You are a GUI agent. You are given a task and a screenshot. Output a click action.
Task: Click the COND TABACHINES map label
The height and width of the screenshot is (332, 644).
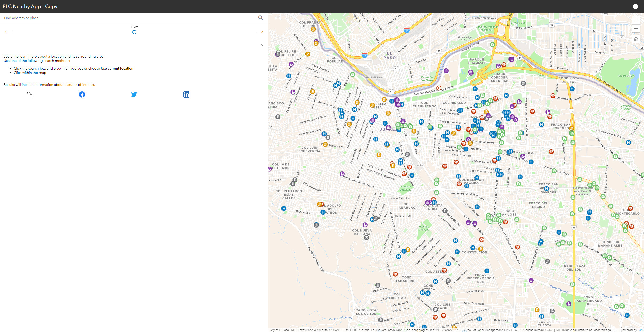[407, 279]
